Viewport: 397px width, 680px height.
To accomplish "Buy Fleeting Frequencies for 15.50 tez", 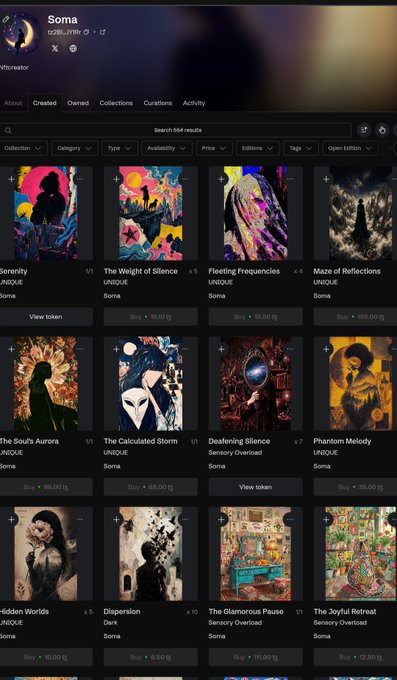I will coord(256,317).
